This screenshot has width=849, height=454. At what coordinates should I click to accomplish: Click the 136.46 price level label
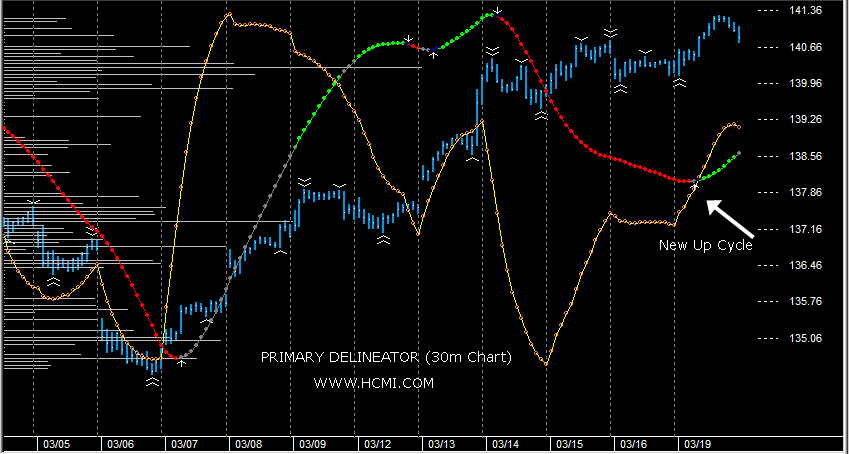coord(805,265)
